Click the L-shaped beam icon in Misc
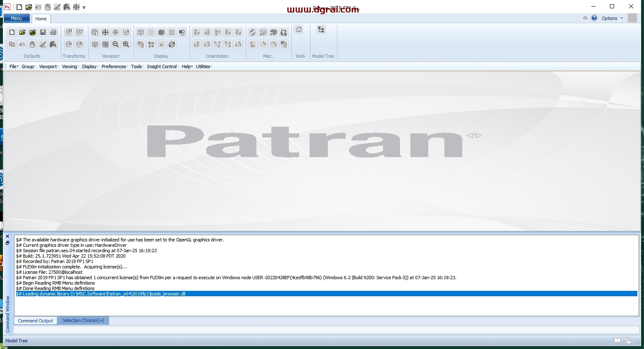This screenshot has width=644, height=349. tap(253, 44)
